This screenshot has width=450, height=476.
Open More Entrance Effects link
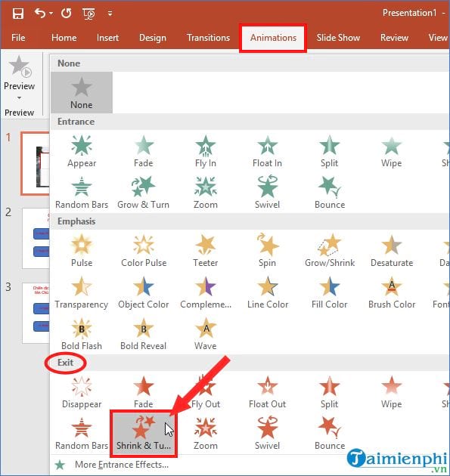(x=122, y=465)
